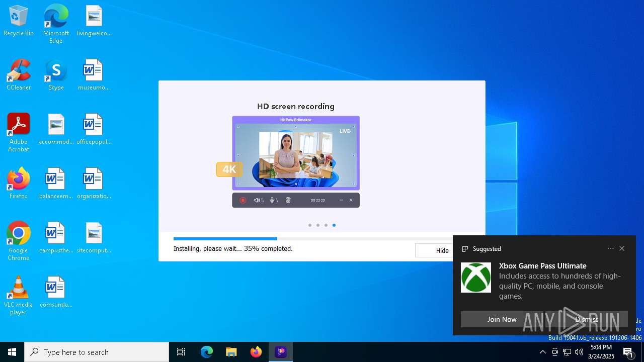Viewport: 644px width, 362px height.
Task: Select the organizatio... Word document
Action: pos(94,184)
